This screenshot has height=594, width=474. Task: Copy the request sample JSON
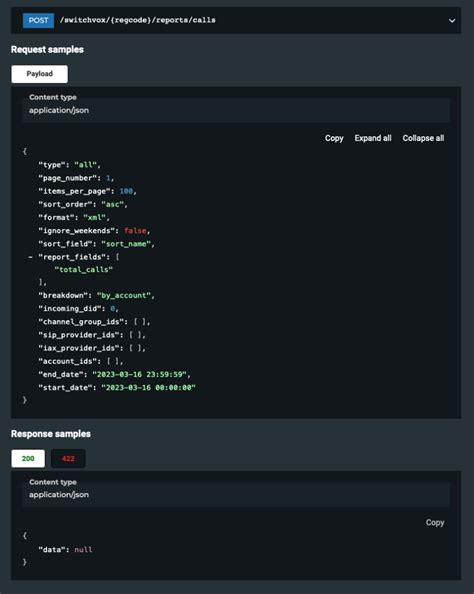[334, 138]
